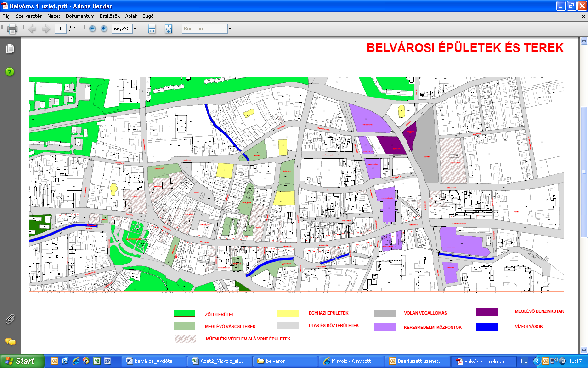The width and height of the screenshot is (588, 368).
Task: Switch to belváros folder taskbar window
Action: (x=286, y=361)
